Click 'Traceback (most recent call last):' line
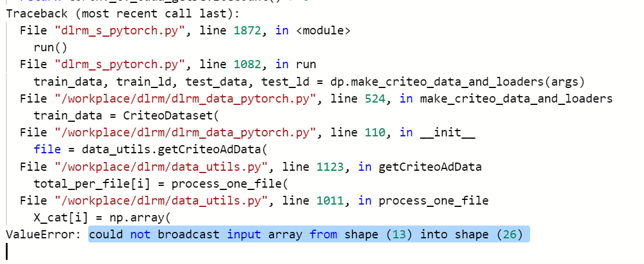Viewport: 644px width, 264px height. (123, 13)
